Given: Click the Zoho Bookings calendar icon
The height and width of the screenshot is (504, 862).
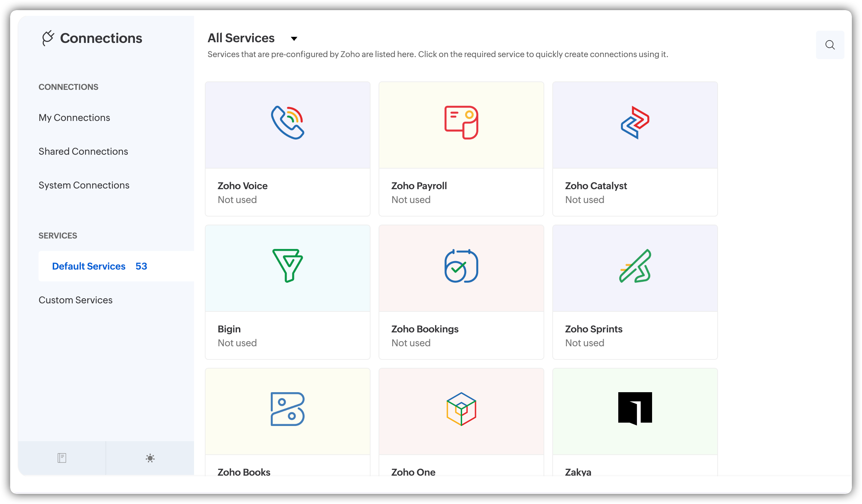Looking at the screenshot, I should point(461,266).
